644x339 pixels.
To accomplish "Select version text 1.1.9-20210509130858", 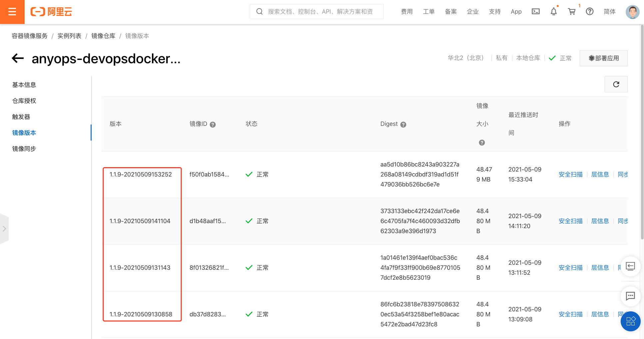I will [x=141, y=314].
